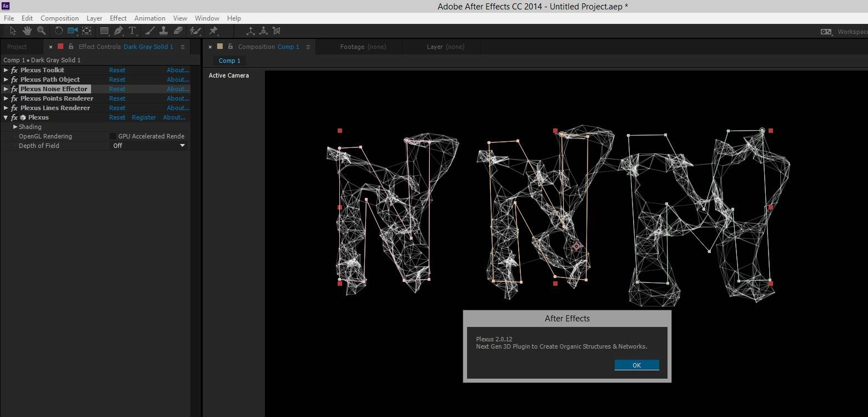Toggle fx switch for Plexus Path Object
The width and height of the screenshot is (868, 417).
tap(14, 80)
